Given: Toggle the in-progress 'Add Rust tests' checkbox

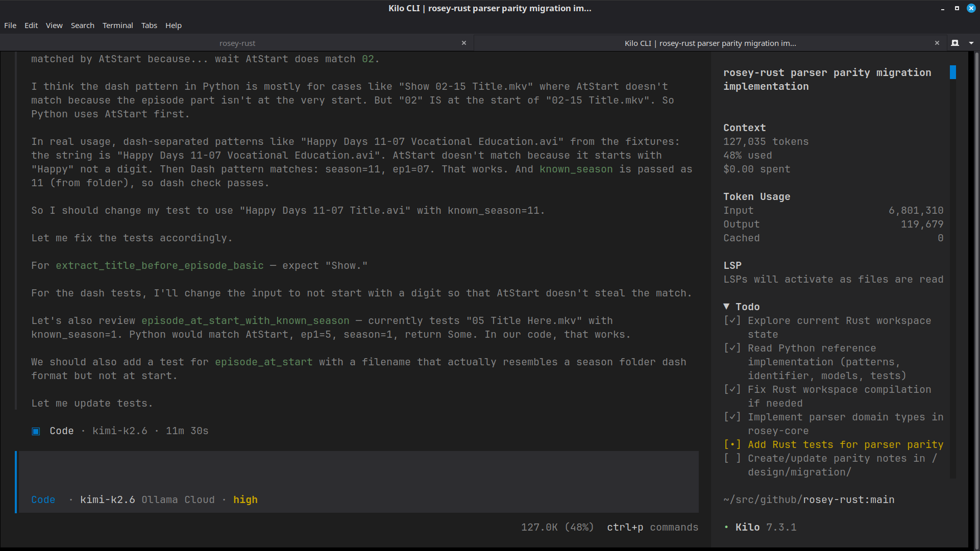Looking at the screenshot, I should tap(732, 445).
